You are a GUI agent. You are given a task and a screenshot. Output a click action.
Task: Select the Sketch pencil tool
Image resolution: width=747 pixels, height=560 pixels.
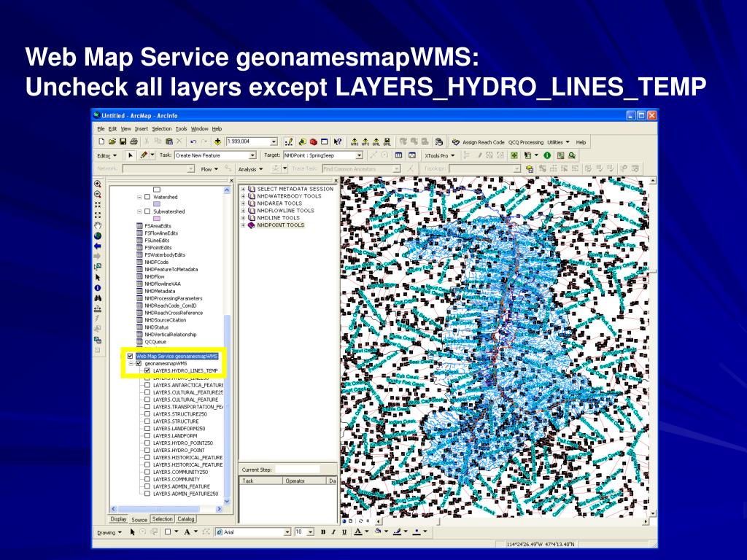(x=144, y=155)
